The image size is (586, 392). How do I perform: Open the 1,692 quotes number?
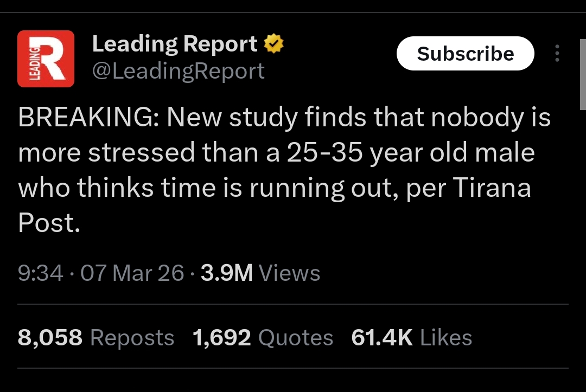(221, 338)
